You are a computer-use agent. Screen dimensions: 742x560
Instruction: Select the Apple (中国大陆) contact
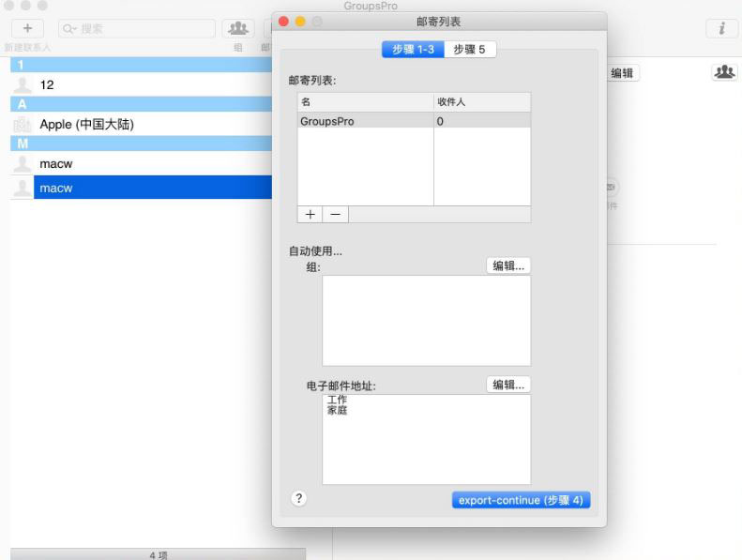click(141, 124)
